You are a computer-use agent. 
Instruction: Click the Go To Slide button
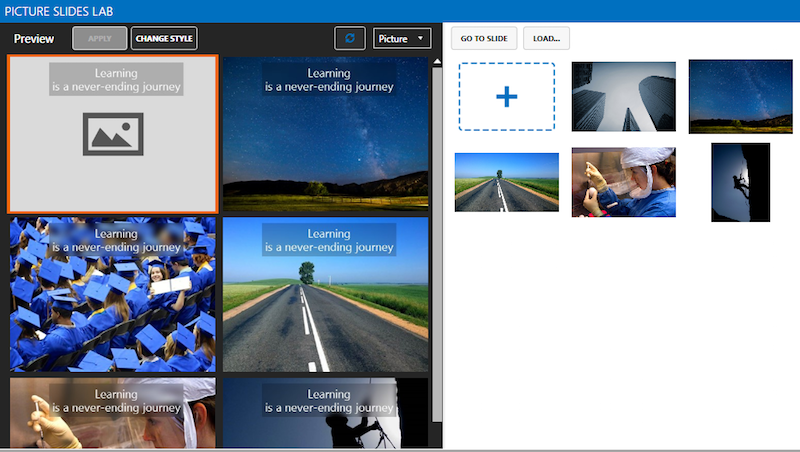pyautogui.click(x=484, y=39)
